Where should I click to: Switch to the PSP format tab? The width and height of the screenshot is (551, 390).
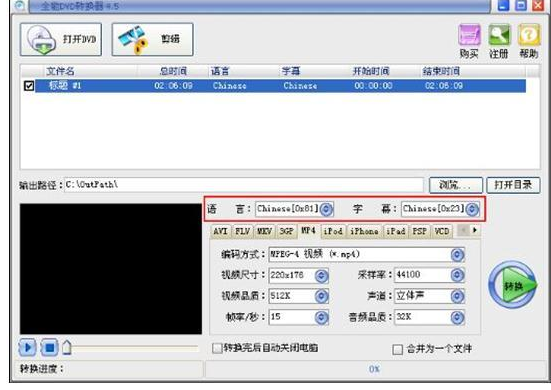pos(420,231)
